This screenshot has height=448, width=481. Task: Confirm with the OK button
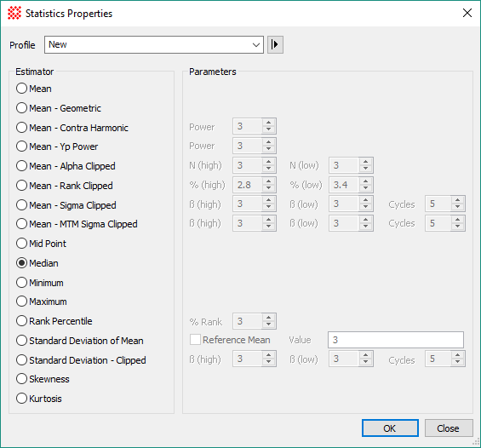tap(390, 428)
